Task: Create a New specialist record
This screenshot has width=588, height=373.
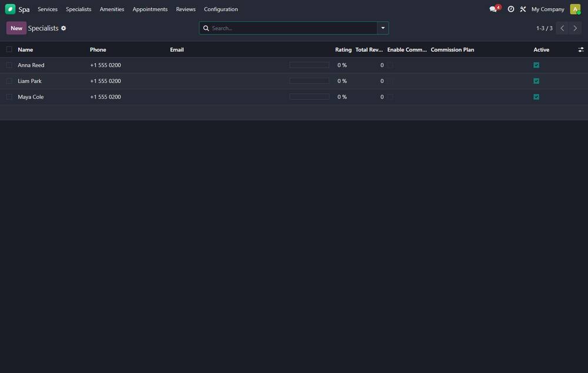Action: point(16,28)
